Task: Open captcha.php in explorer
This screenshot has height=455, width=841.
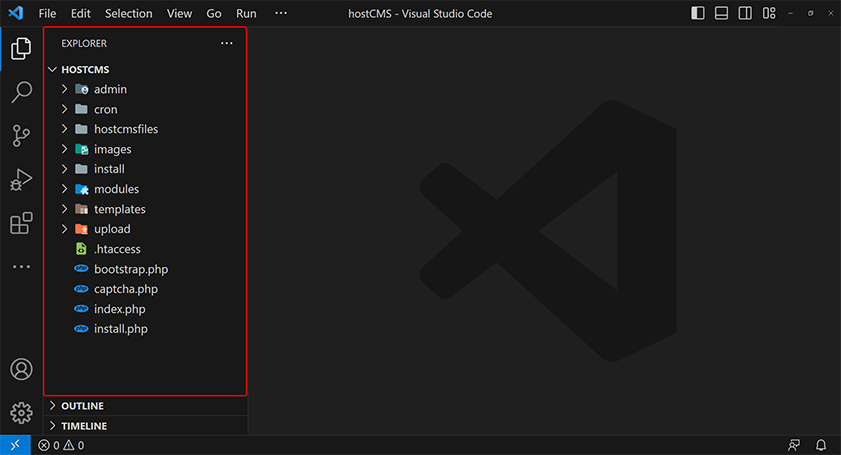Action: [x=126, y=289]
